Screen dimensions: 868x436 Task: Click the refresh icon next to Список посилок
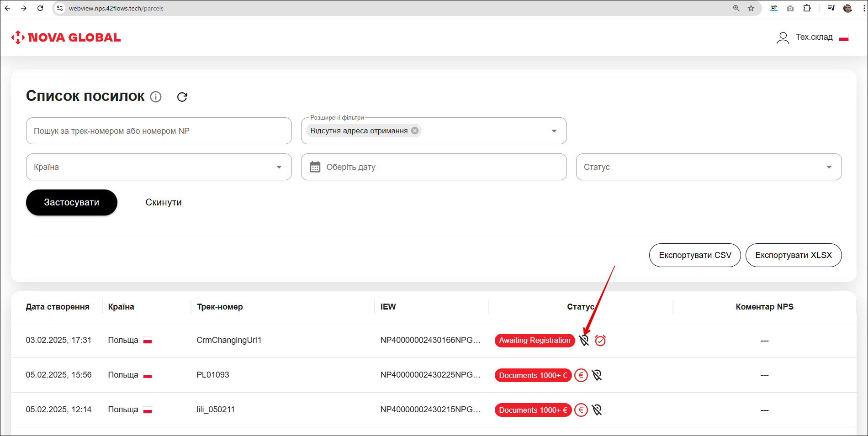182,97
